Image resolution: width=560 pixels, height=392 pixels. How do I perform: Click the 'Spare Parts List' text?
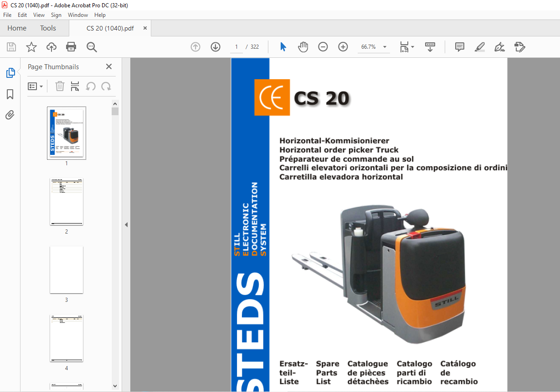click(x=328, y=372)
